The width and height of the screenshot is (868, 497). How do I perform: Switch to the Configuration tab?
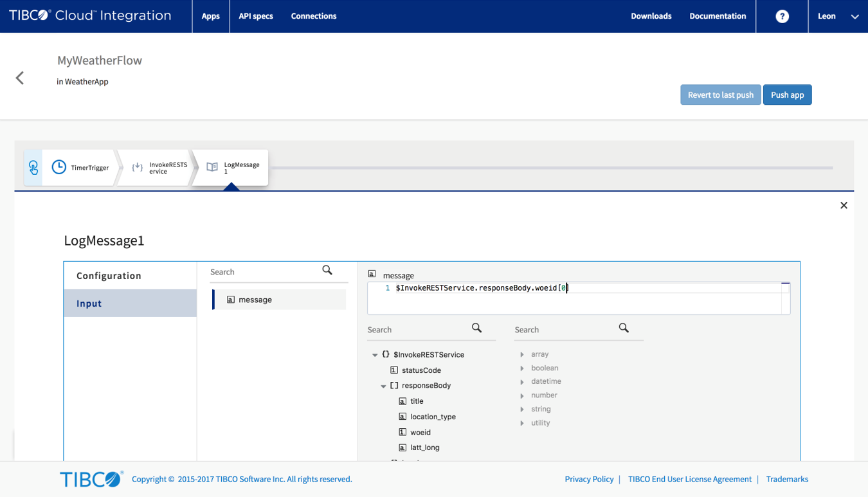coord(109,275)
